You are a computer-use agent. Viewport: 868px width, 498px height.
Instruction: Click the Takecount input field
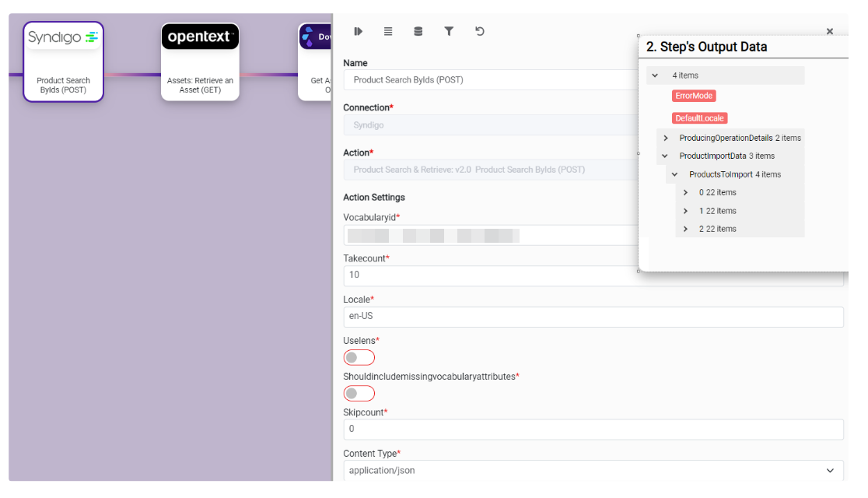pyautogui.click(x=490, y=275)
